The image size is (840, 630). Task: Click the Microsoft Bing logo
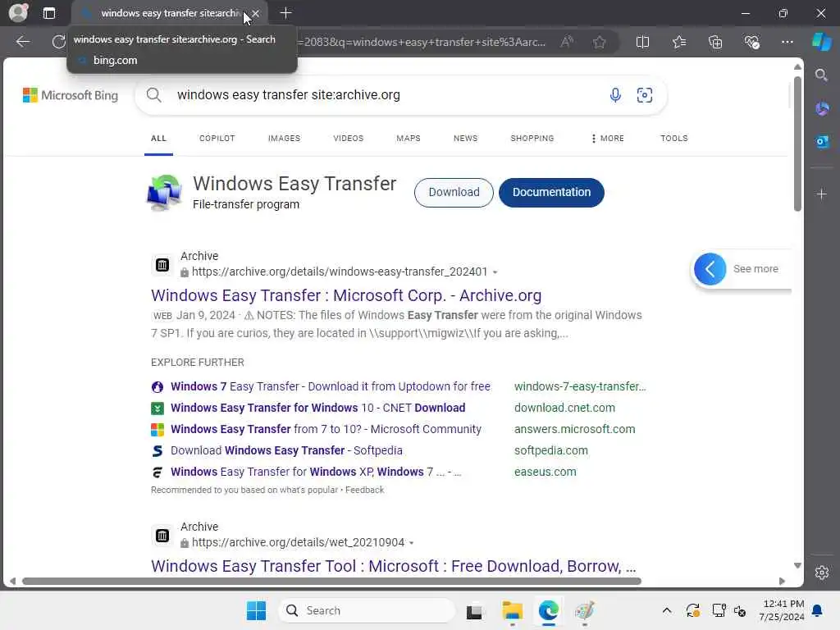[71, 95]
